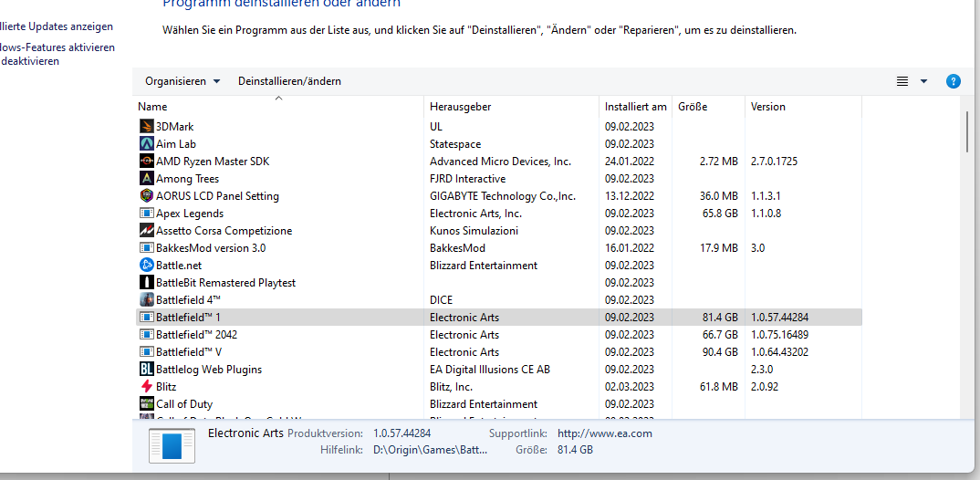Sort by the Version column header
980x480 pixels.
[803, 107]
